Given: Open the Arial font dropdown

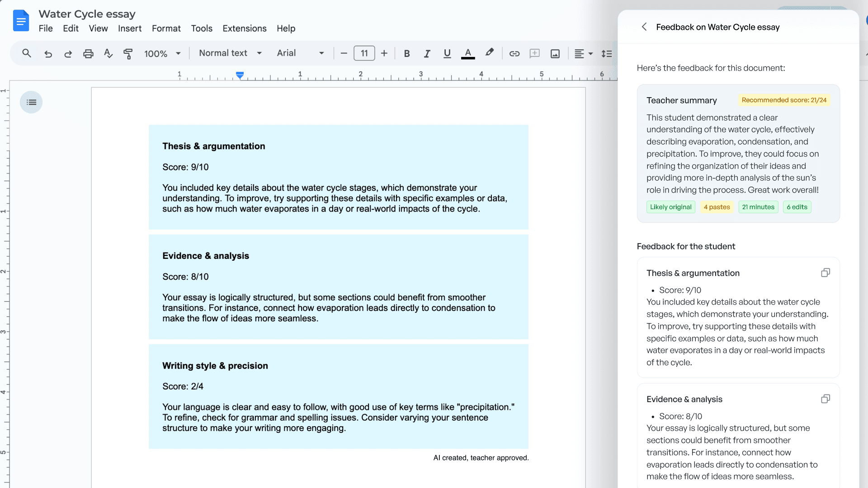Looking at the screenshot, I should (x=301, y=53).
